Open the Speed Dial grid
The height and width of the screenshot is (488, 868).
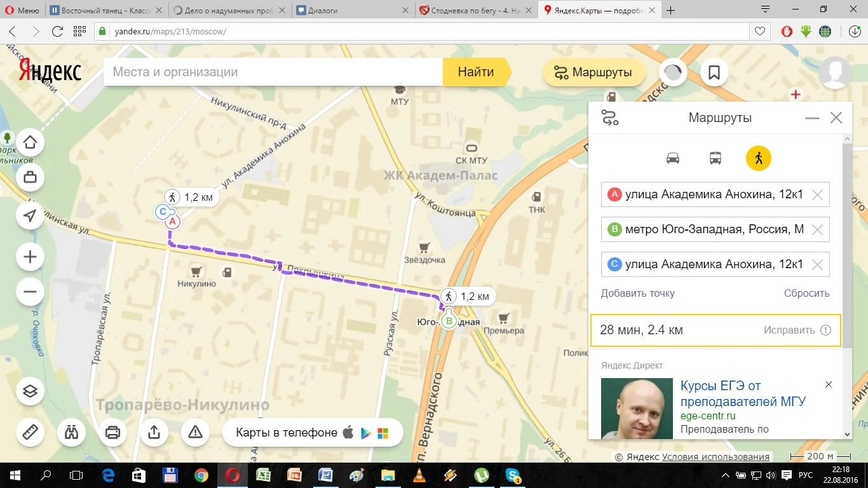point(79,31)
